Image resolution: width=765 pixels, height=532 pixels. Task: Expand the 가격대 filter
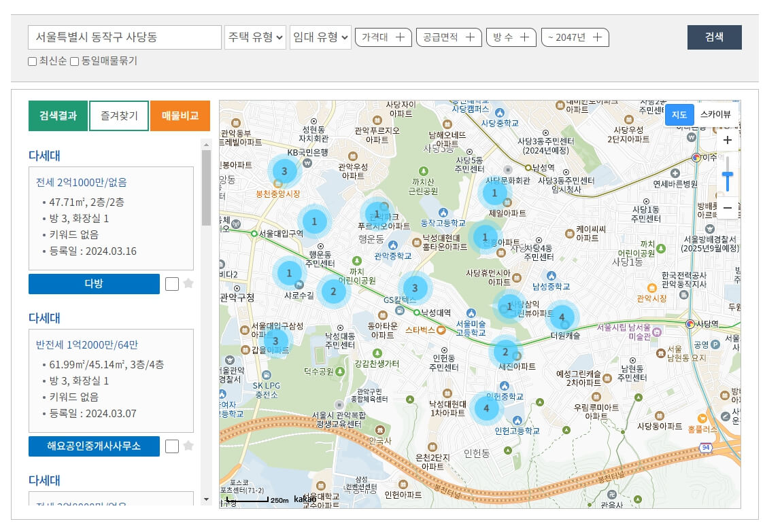pyautogui.click(x=384, y=37)
